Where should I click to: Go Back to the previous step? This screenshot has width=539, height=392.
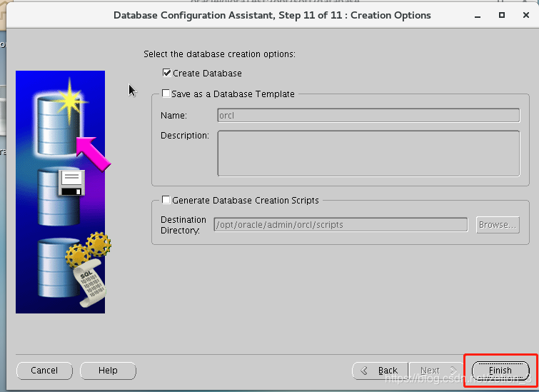(x=381, y=371)
